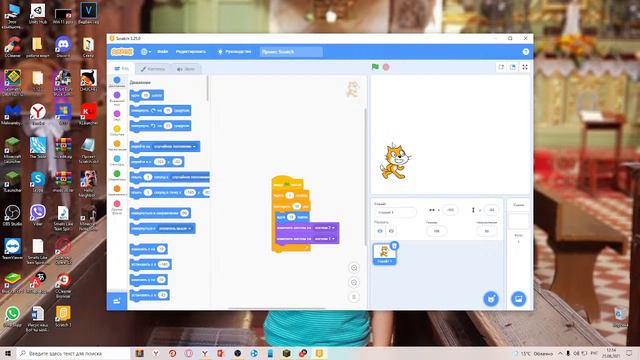Click the taskbar search box
Image resolution: width=640 pixels, height=360 pixels.
click(x=73, y=353)
